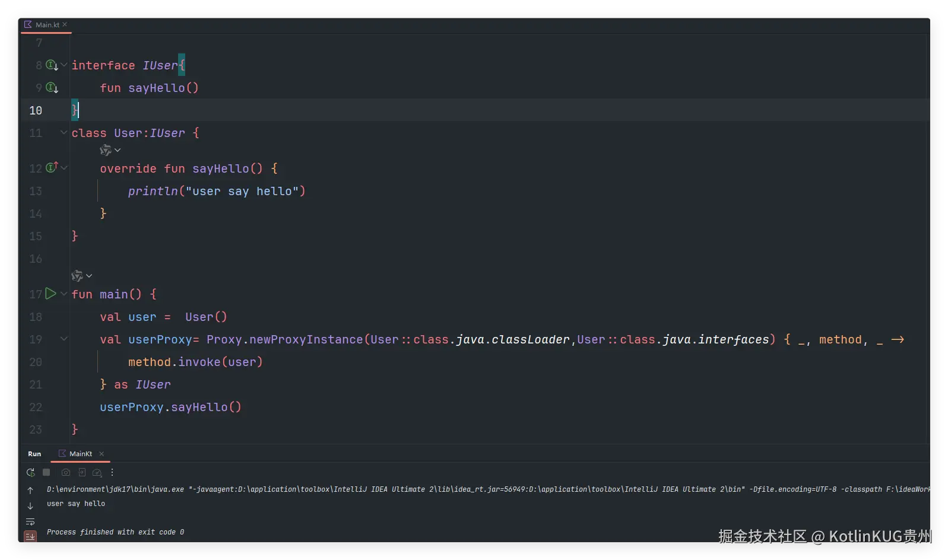Image resolution: width=948 pixels, height=560 pixels.
Task: Click line number 10 in the gutter
Action: pyautogui.click(x=36, y=110)
